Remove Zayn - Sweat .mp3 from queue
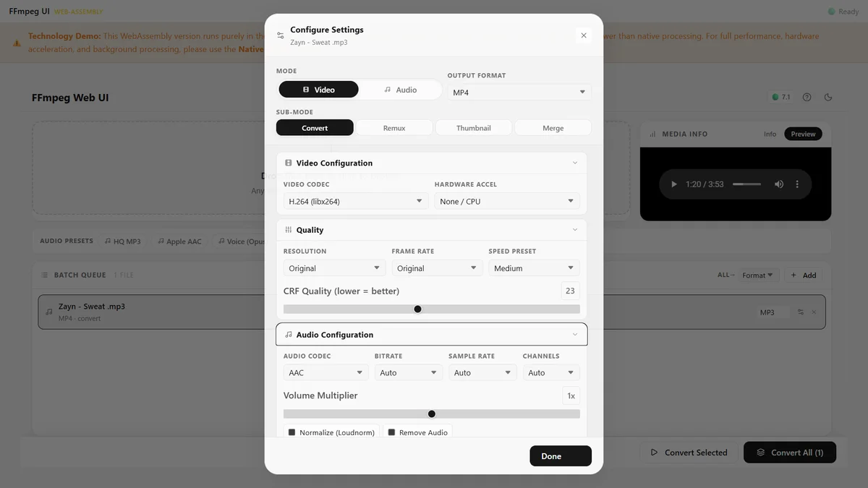Image resolution: width=868 pixels, height=488 pixels. (814, 312)
